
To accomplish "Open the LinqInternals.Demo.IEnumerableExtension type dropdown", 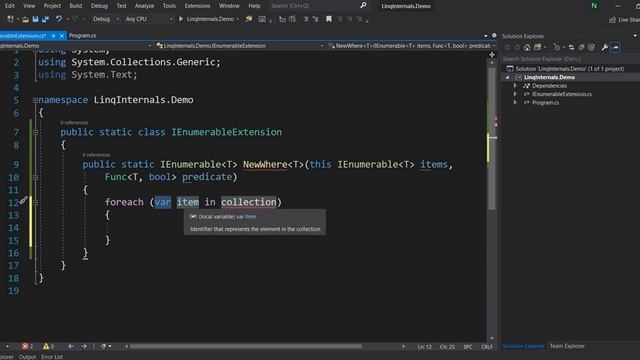I will 240,46.
